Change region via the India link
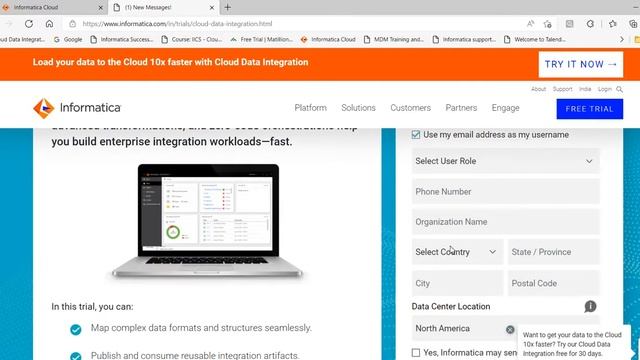This screenshot has width=640, height=360. (x=585, y=89)
